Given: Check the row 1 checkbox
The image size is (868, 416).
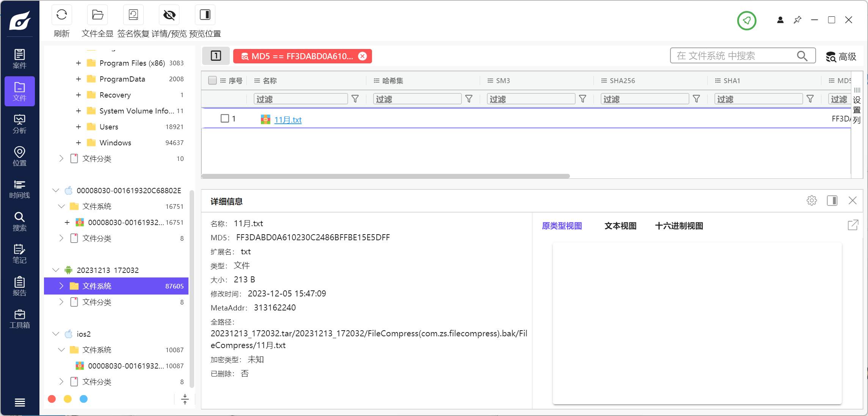Looking at the screenshot, I should tap(225, 118).
